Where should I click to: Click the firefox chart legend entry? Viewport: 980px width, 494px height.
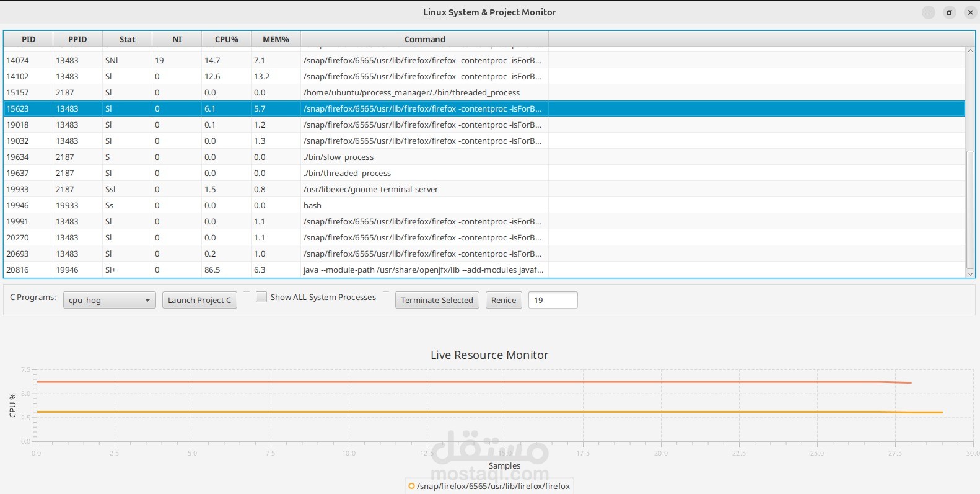click(x=489, y=486)
